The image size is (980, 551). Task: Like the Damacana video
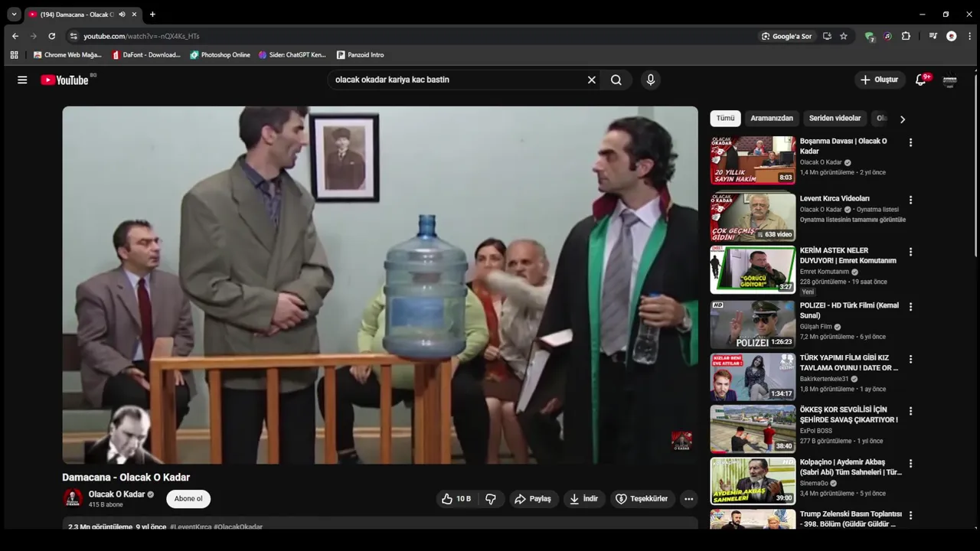point(456,499)
